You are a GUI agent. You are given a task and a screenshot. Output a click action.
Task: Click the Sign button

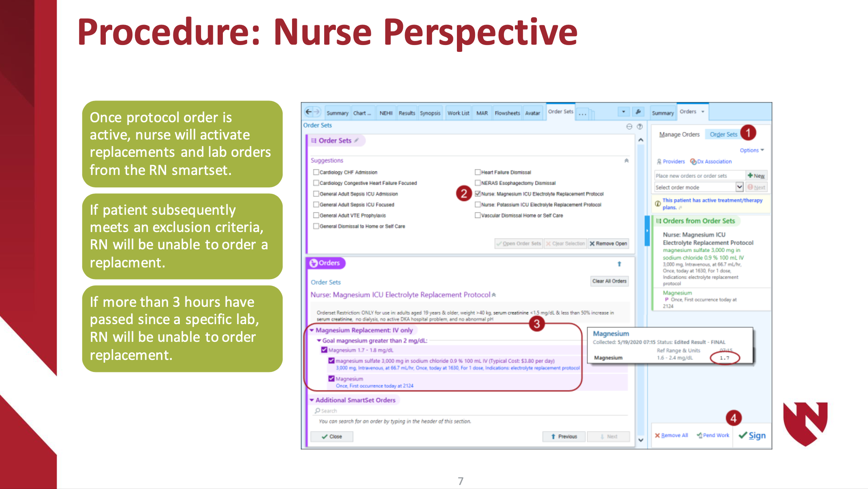752,436
